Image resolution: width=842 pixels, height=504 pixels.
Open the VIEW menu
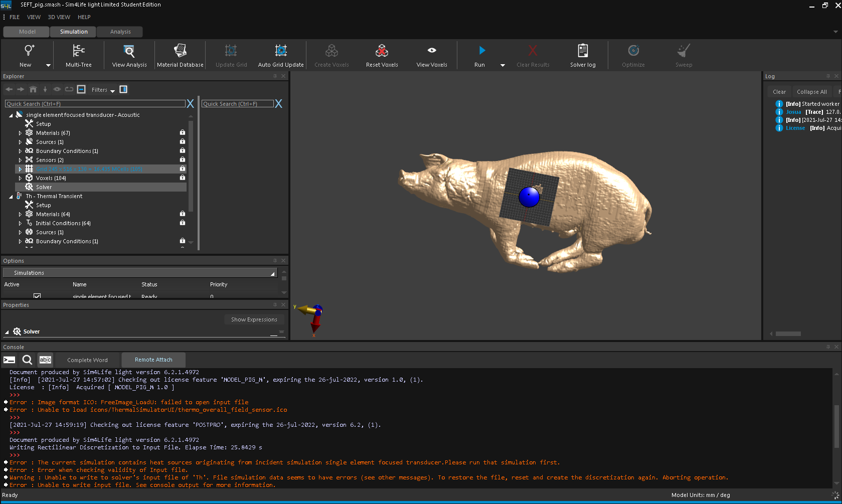coord(34,17)
